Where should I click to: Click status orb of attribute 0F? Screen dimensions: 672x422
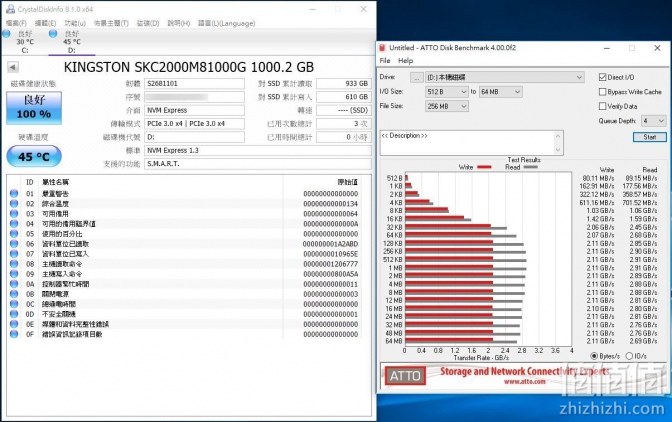coord(14,334)
